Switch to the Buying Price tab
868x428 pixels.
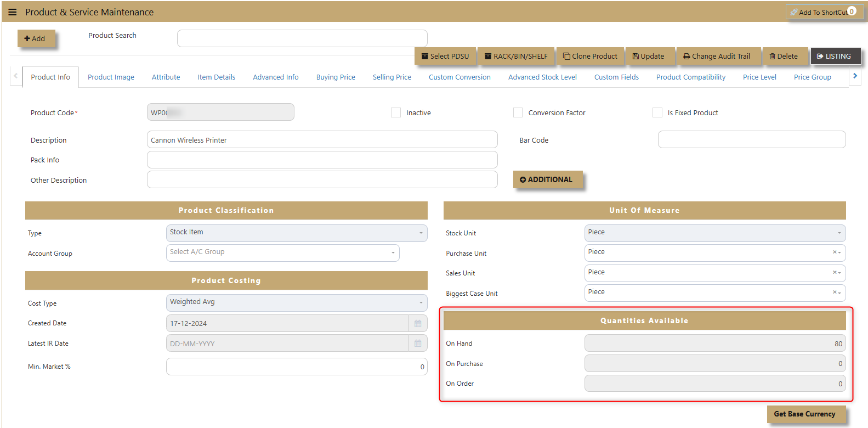(x=336, y=77)
